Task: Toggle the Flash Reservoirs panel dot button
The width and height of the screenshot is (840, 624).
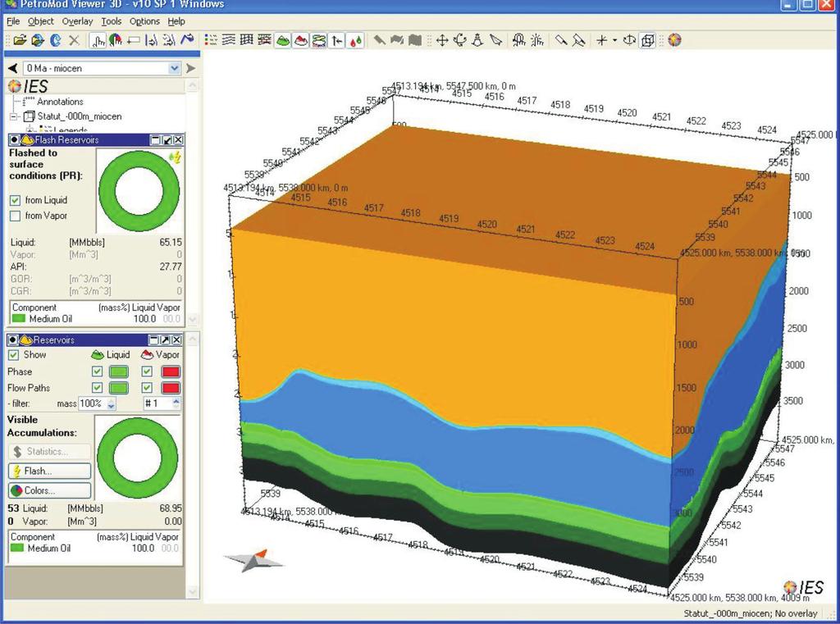Action: tap(15, 139)
